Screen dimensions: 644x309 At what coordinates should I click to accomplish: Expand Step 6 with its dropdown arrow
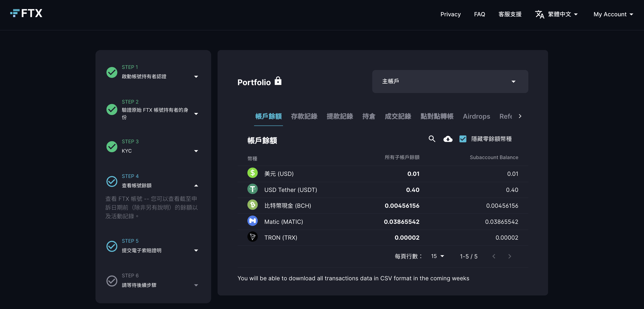tap(196, 285)
